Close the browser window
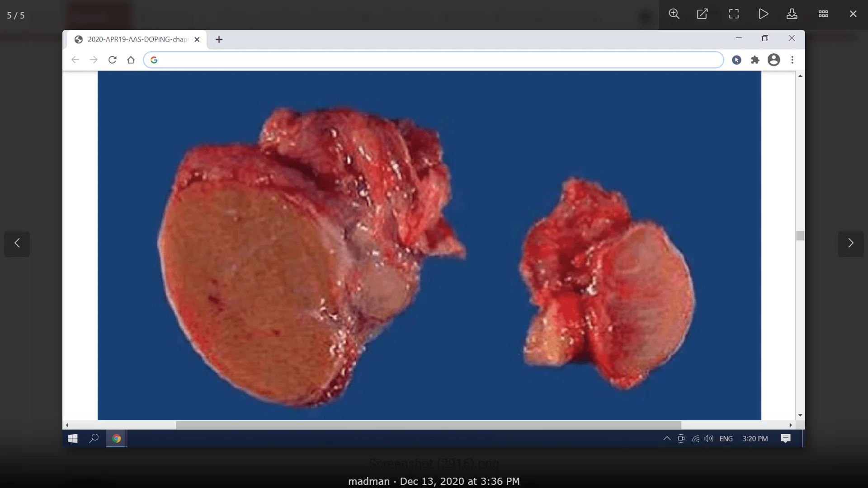Viewport: 868px width, 488px height. 792,38
